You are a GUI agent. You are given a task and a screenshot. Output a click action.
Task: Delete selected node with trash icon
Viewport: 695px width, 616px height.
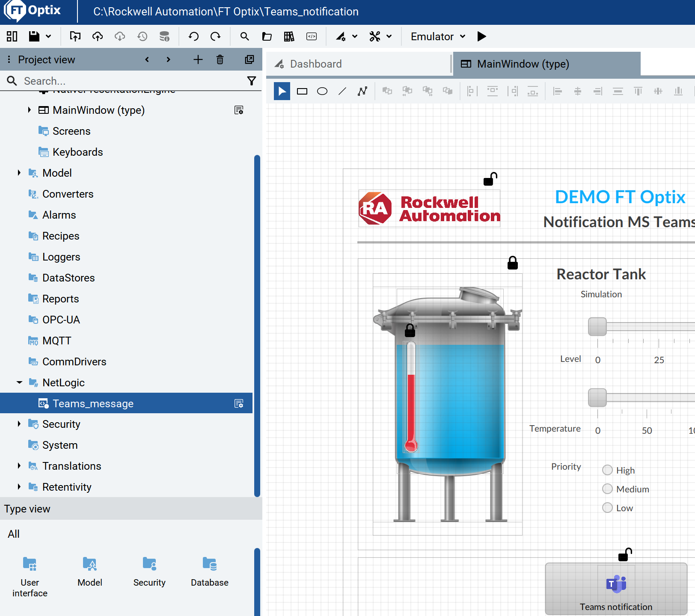(220, 59)
